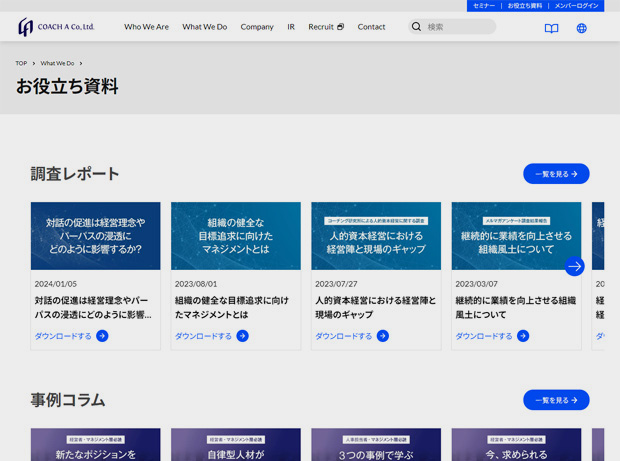Go to the Contact page
620x461 pixels.
[x=371, y=27]
